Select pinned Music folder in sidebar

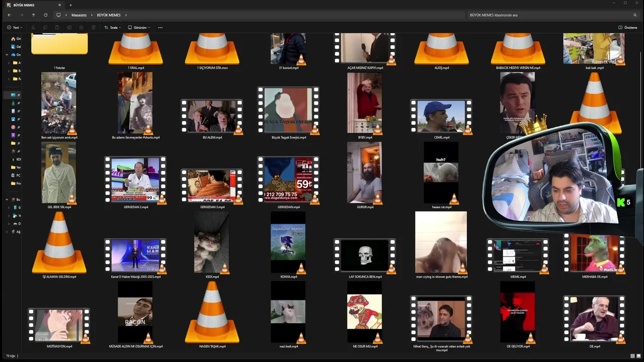coord(16,127)
